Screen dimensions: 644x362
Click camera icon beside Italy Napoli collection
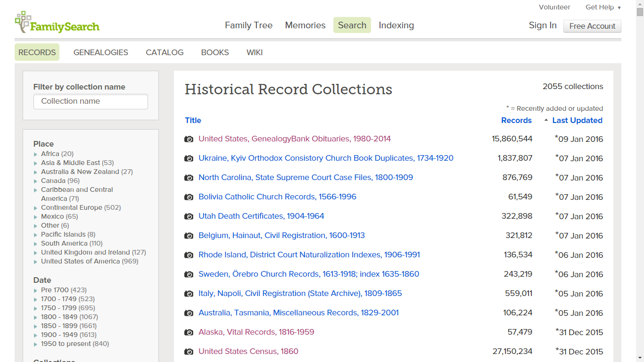(189, 294)
